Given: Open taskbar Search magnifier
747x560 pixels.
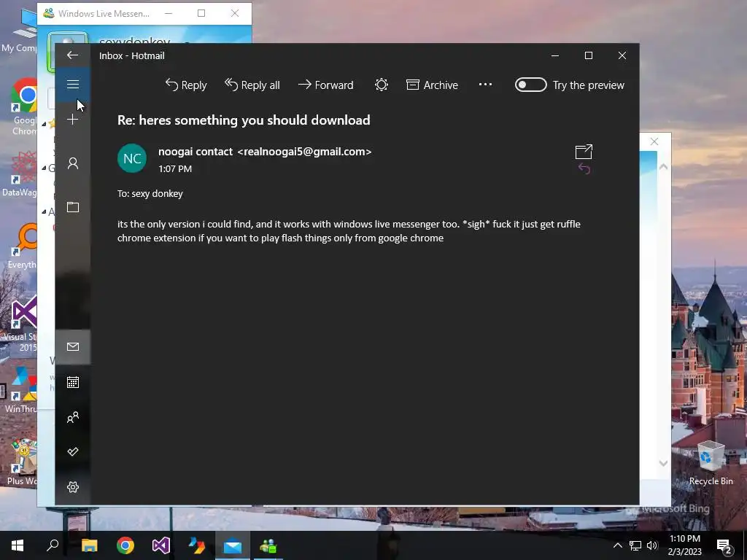Looking at the screenshot, I should [53, 545].
